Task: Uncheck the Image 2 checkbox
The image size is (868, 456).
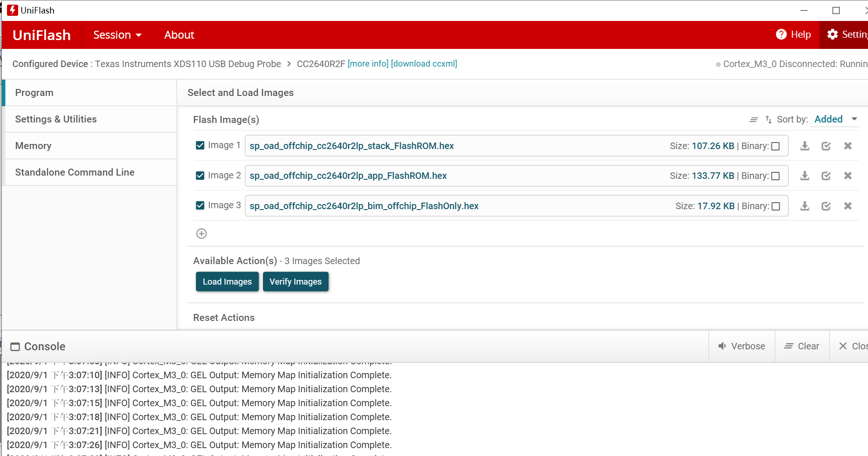Action: [x=200, y=176]
